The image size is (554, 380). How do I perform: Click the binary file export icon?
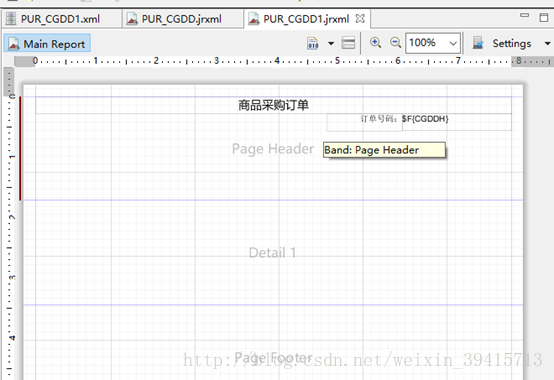(x=313, y=43)
